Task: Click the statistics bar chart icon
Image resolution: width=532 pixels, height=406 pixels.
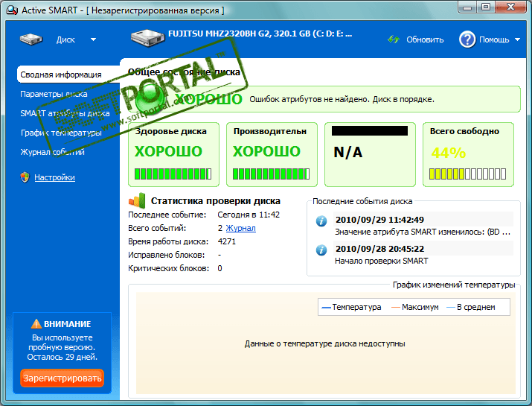Action: pos(137,200)
